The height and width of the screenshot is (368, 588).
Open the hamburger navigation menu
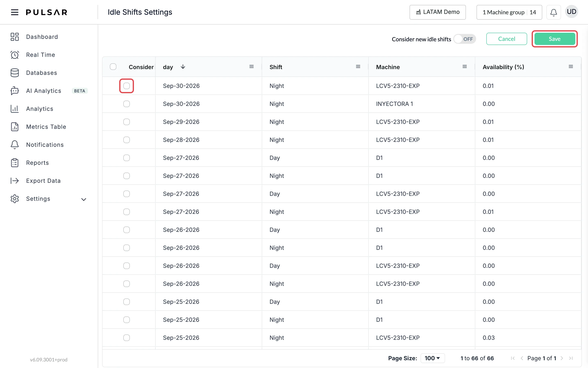tap(14, 12)
